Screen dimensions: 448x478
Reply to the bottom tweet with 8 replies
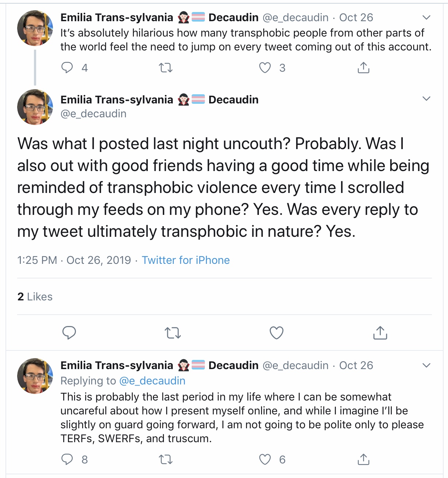point(67,459)
